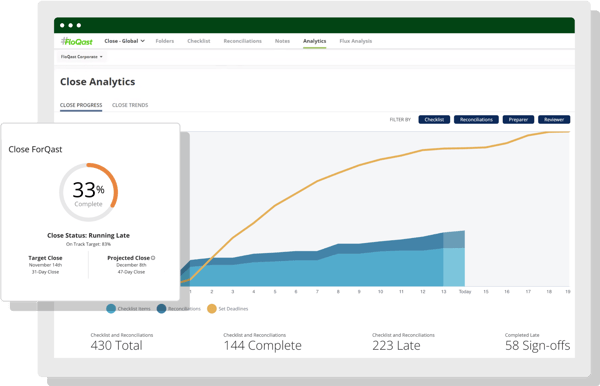Toggle the Reconciliations legend swatch

pyautogui.click(x=161, y=309)
